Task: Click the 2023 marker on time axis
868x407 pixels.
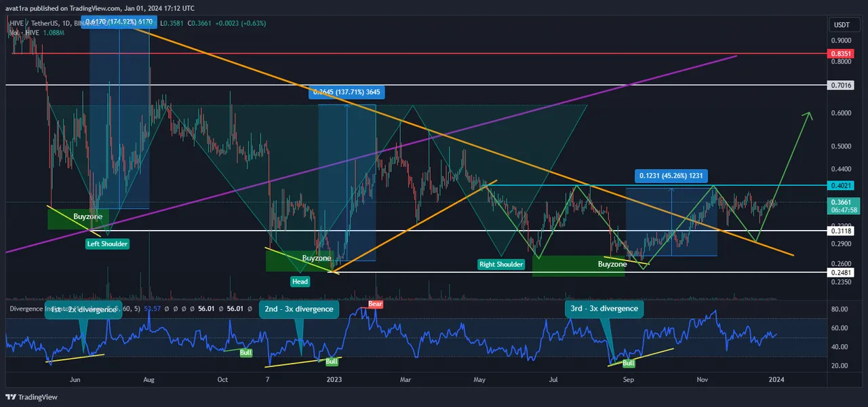Action: [x=333, y=380]
